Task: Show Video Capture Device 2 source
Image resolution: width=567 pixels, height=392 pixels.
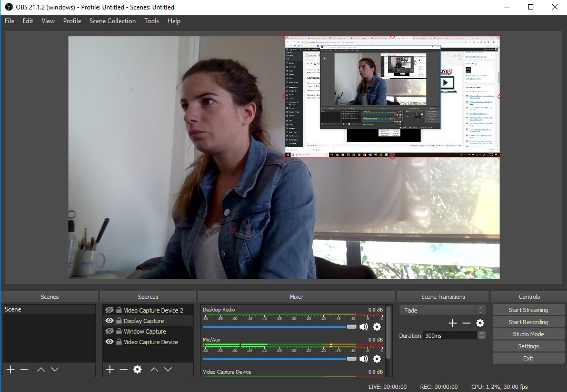Action: coord(109,310)
